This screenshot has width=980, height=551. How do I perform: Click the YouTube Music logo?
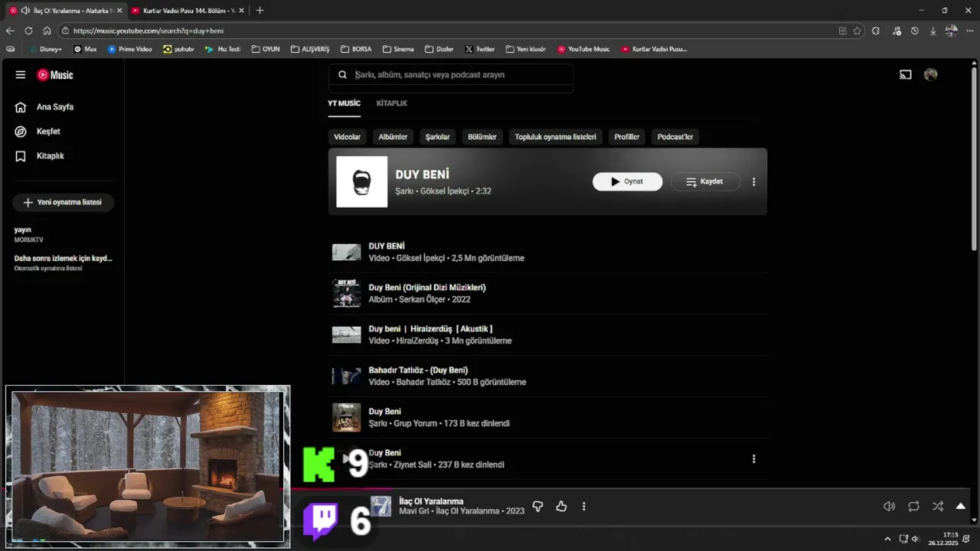[55, 75]
